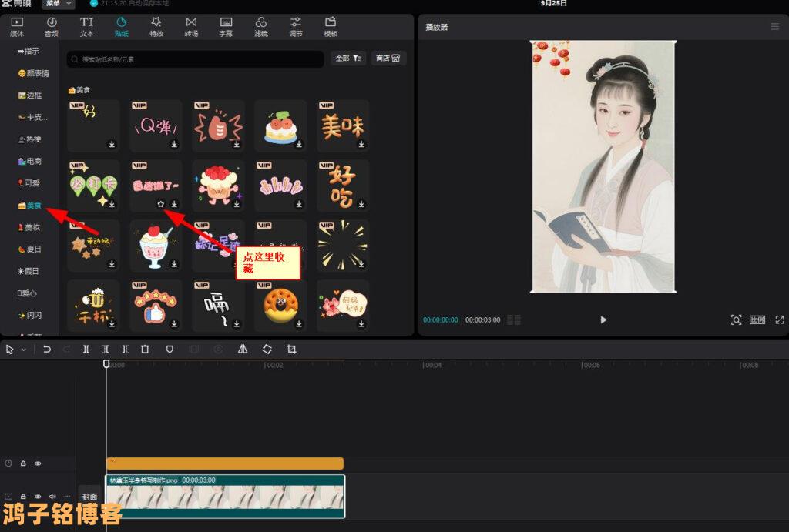Click the 比例 aspect ratio button

[x=757, y=320]
